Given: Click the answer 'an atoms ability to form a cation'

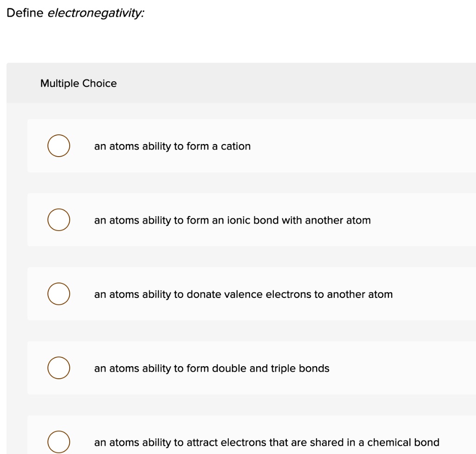Looking at the screenshot, I should coord(172,146).
